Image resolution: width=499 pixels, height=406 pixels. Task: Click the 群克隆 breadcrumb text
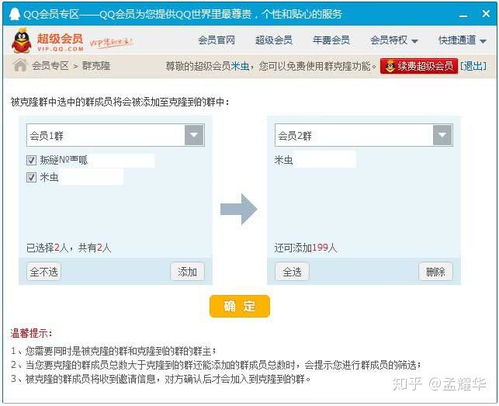click(x=96, y=65)
